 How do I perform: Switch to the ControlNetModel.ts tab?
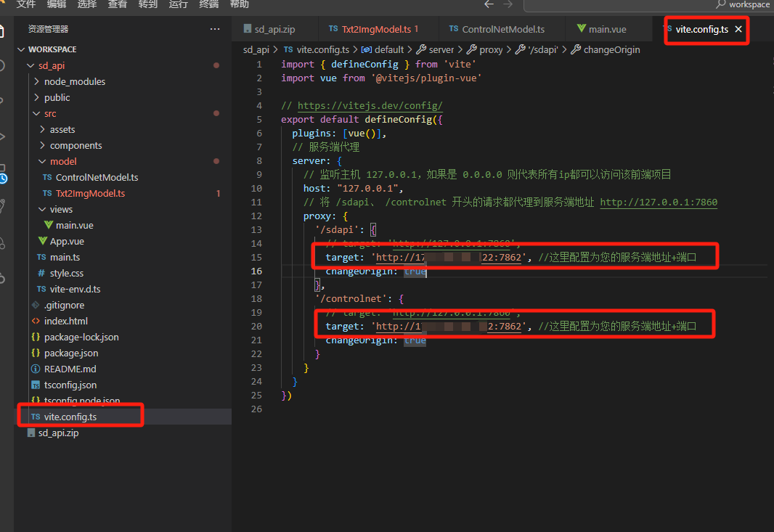[502, 29]
